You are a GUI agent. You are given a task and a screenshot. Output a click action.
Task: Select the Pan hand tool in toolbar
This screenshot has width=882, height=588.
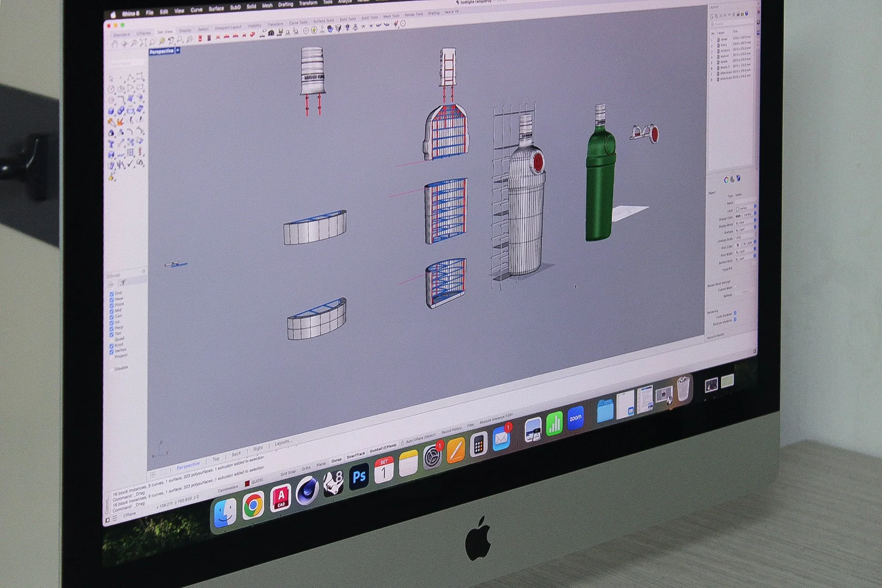pyautogui.click(x=114, y=44)
